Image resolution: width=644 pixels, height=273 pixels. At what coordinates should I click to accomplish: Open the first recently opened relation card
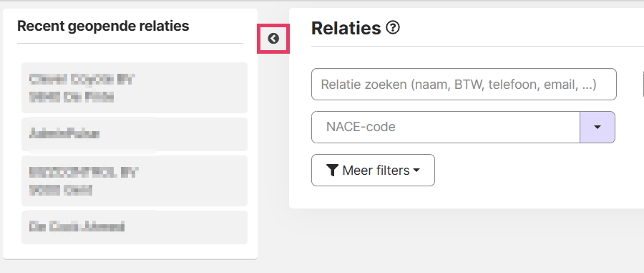(x=135, y=87)
